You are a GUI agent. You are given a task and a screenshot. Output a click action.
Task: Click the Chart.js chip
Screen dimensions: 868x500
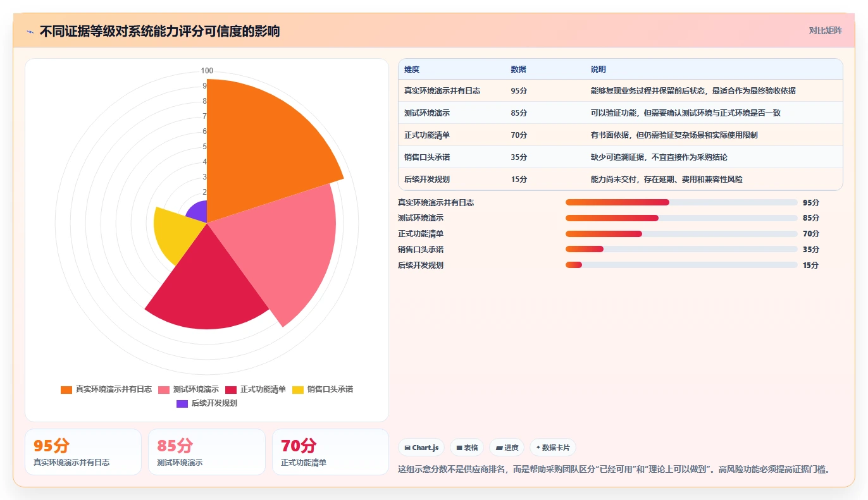421,448
